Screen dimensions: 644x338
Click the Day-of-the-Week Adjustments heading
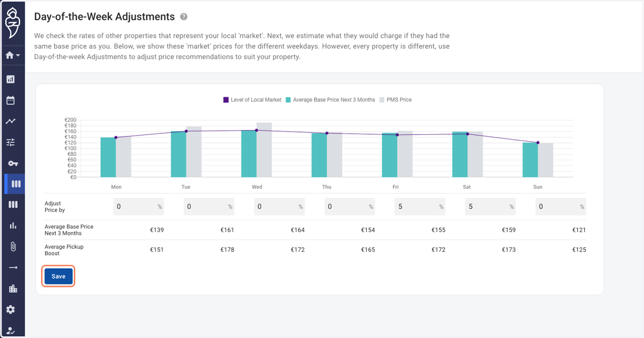coord(105,17)
